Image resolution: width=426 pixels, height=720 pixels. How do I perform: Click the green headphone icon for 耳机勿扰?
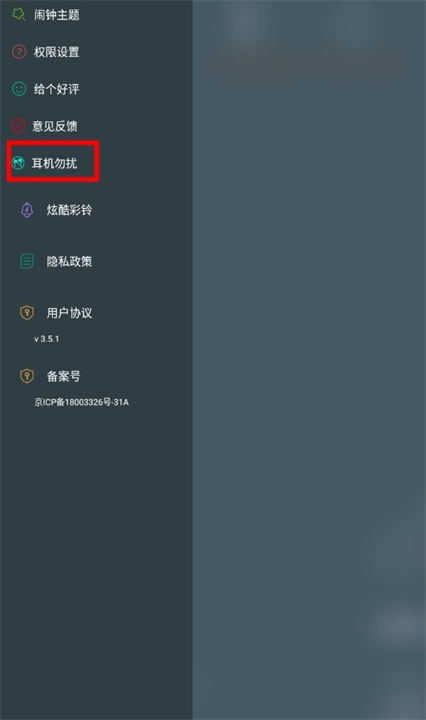pos(18,163)
